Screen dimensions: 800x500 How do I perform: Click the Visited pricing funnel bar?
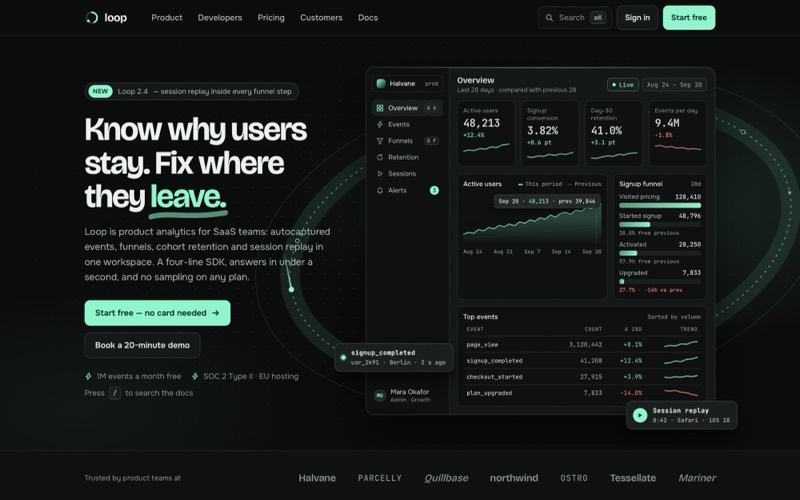coord(660,206)
